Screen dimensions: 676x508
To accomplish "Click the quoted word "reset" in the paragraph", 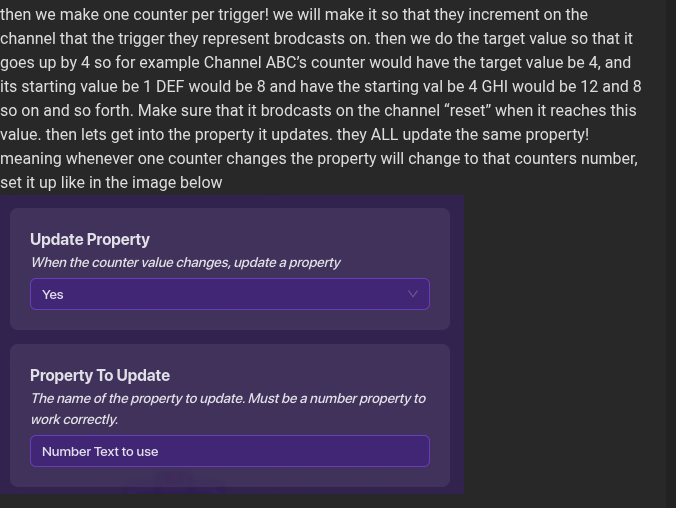I will 468,110.
